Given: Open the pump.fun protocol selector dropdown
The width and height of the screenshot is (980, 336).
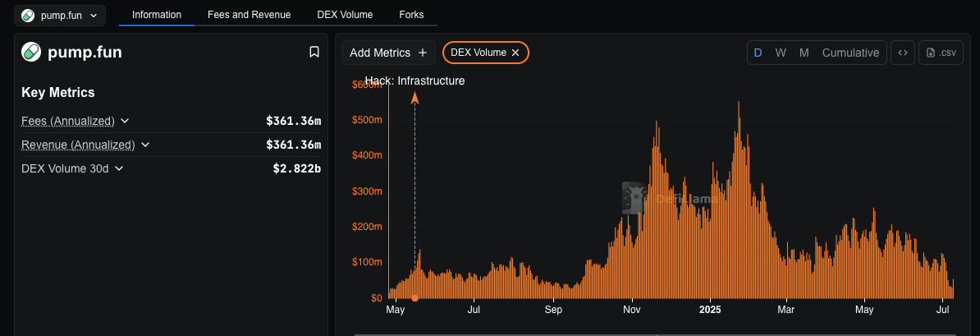Looking at the screenshot, I should [60, 16].
